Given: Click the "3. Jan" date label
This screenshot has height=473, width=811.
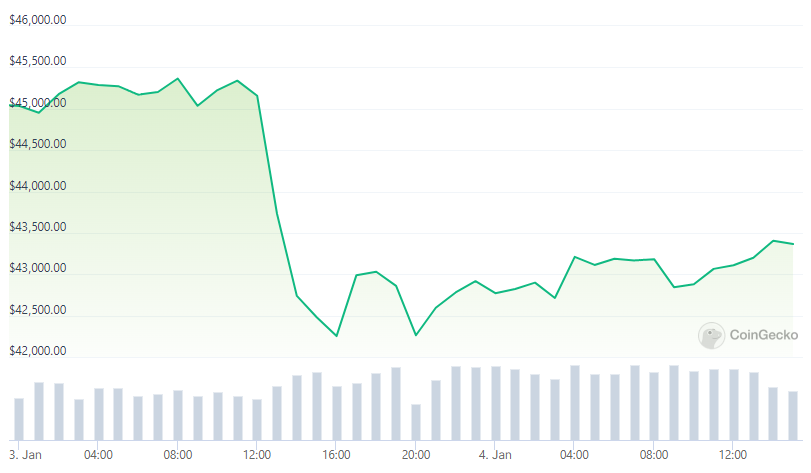Looking at the screenshot, I should click(22, 455).
